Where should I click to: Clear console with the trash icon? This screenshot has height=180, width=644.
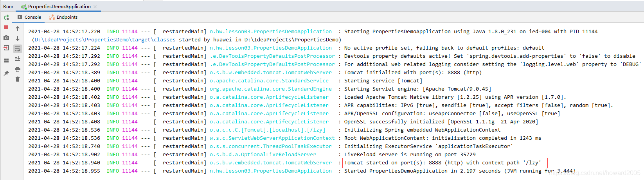tap(18, 79)
